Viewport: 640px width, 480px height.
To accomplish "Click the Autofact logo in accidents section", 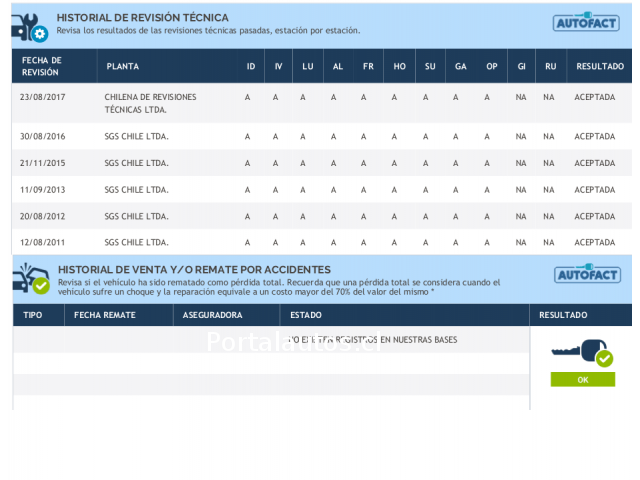I will [586, 274].
